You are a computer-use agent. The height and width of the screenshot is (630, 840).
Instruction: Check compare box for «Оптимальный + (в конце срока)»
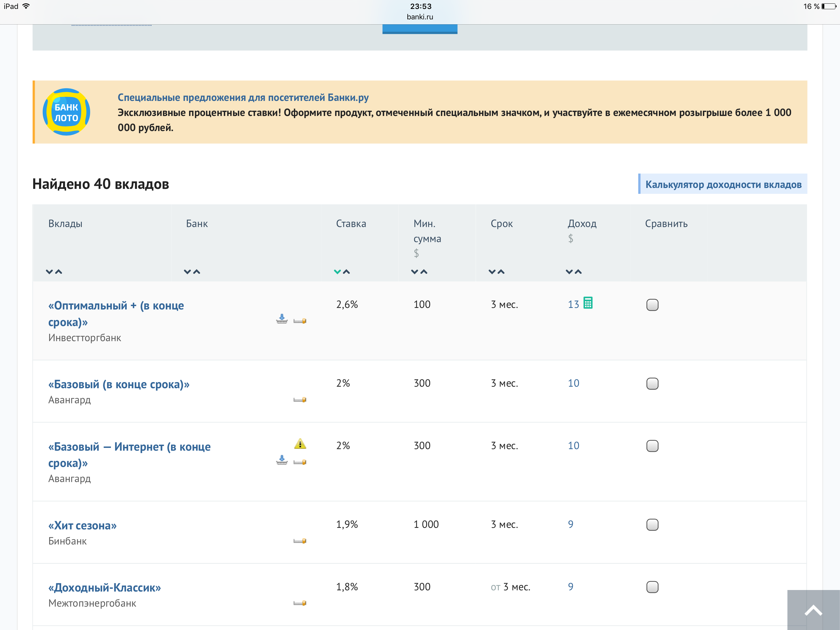[x=652, y=305]
